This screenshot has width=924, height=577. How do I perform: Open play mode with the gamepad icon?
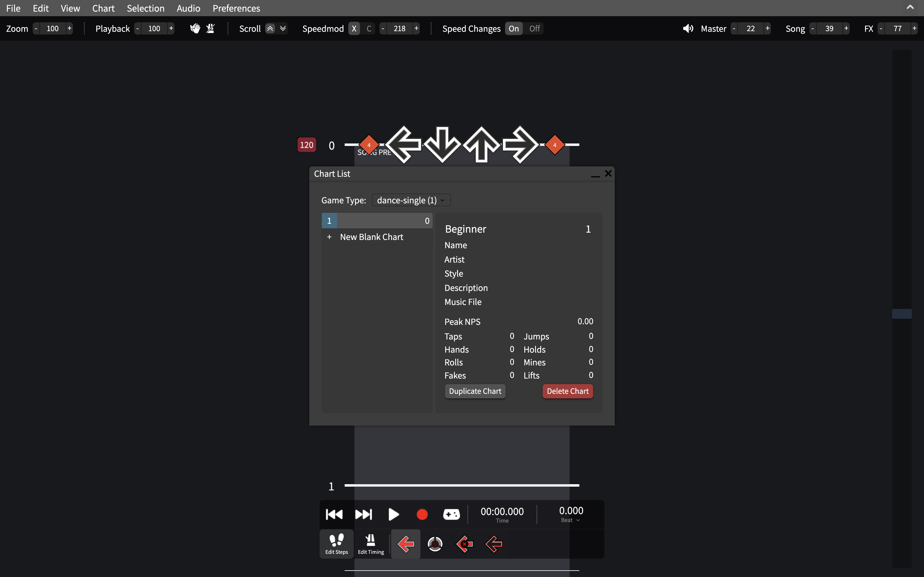[x=451, y=514]
